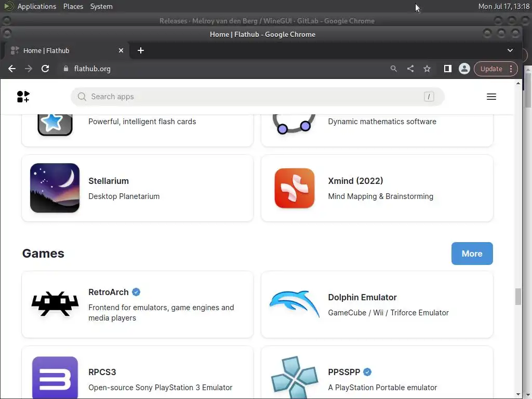The image size is (532, 399).
Task: Open the hamburger menu on Flathub
Action: click(491, 97)
